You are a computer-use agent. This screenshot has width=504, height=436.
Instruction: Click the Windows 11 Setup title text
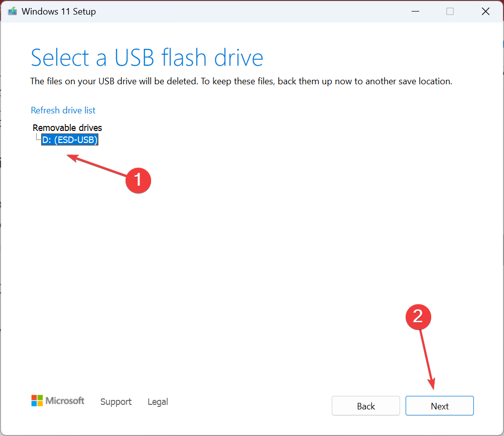(58, 11)
